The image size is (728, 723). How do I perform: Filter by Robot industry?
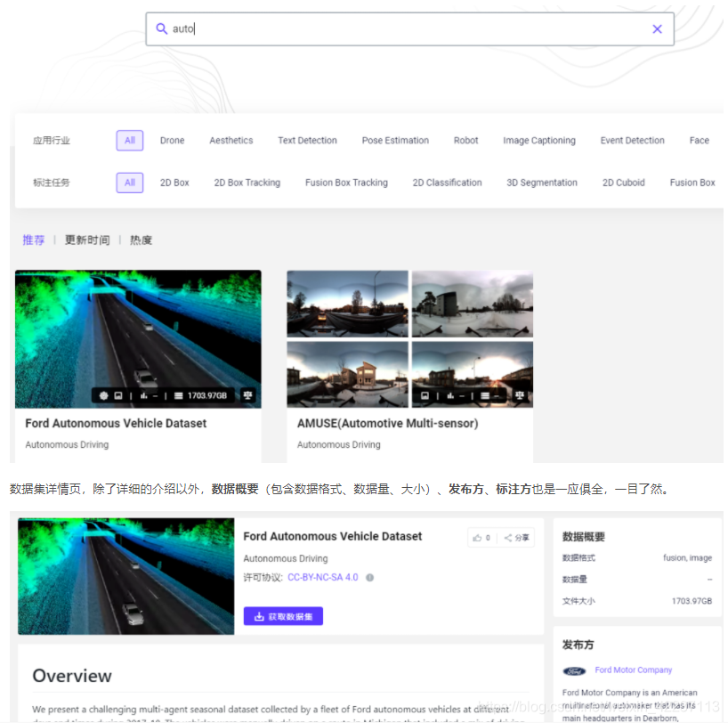tap(465, 141)
